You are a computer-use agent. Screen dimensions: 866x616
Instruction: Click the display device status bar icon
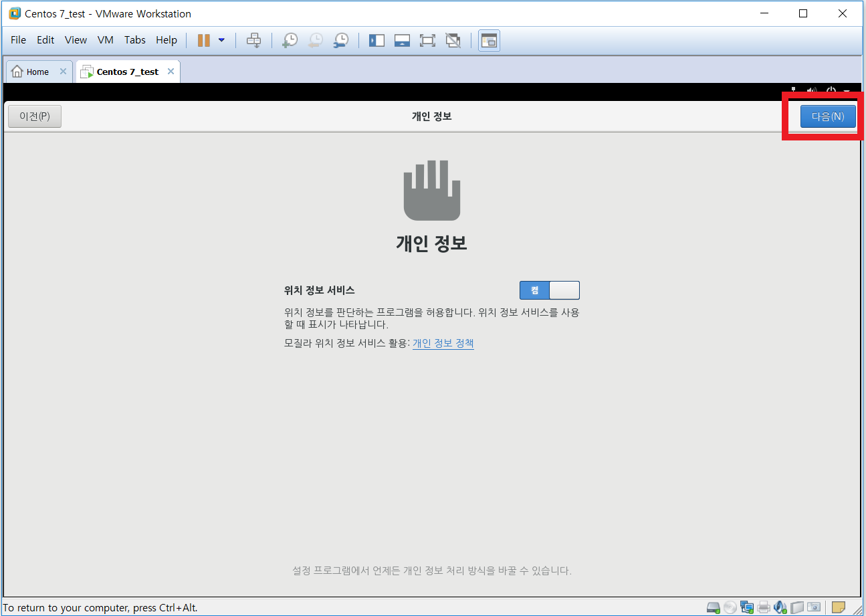pos(813,607)
